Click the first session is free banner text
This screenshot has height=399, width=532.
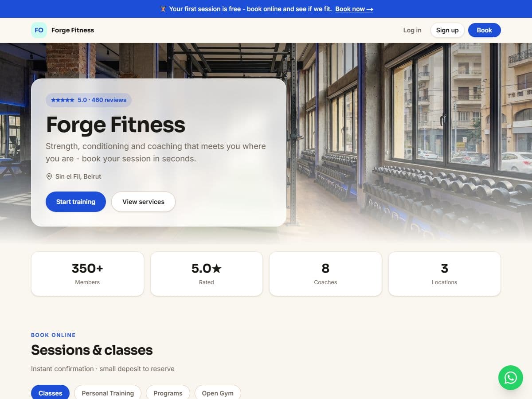coord(250,9)
